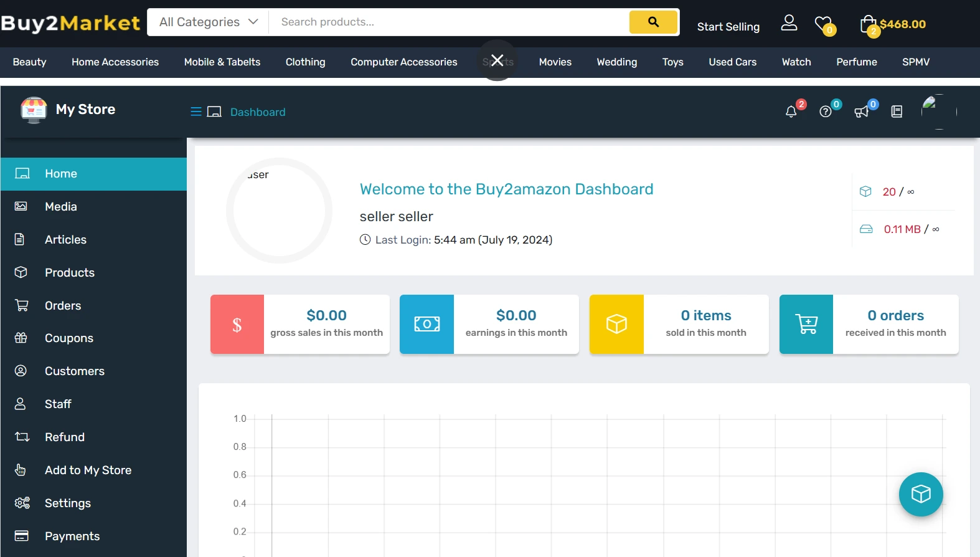Click the dashboard monitor icon beside Dashboard
This screenshot has height=557, width=980.
[214, 112]
